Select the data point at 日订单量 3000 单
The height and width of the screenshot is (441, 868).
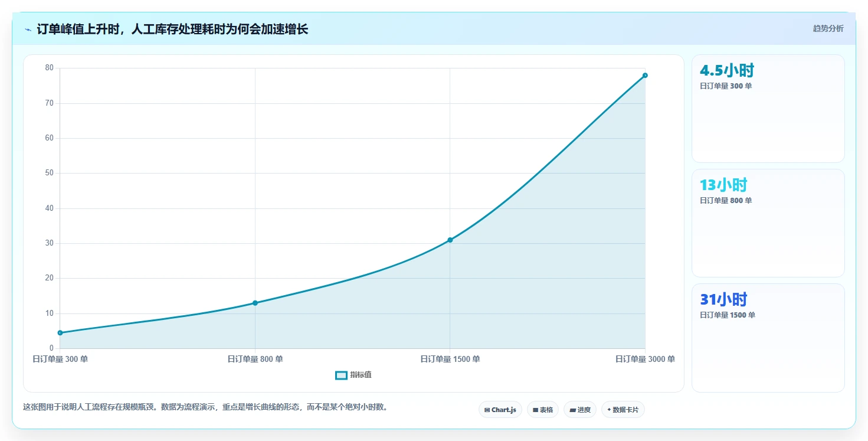[645, 75]
